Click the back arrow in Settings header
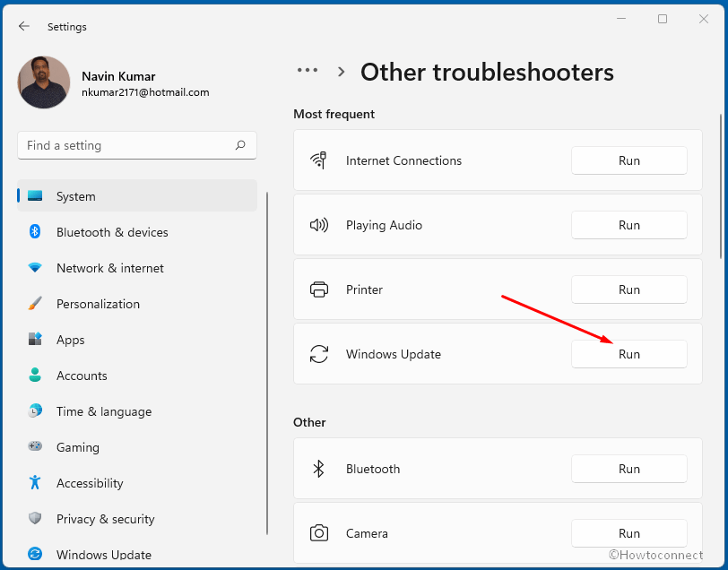The image size is (728, 570). (x=23, y=27)
